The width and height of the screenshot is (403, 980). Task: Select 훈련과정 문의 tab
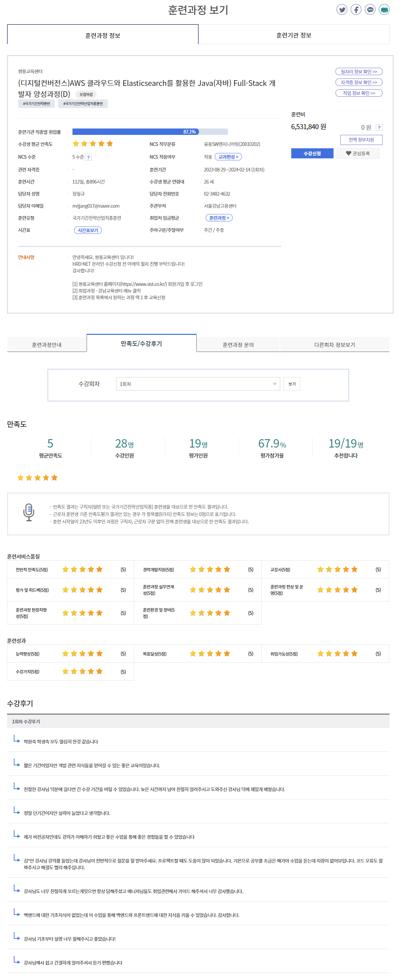(238, 344)
